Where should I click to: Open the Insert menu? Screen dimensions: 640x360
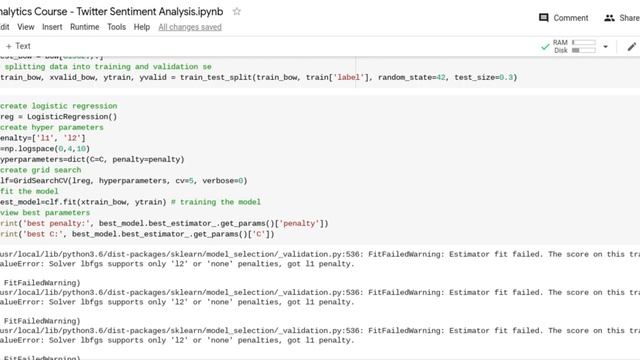tap(52, 27)
